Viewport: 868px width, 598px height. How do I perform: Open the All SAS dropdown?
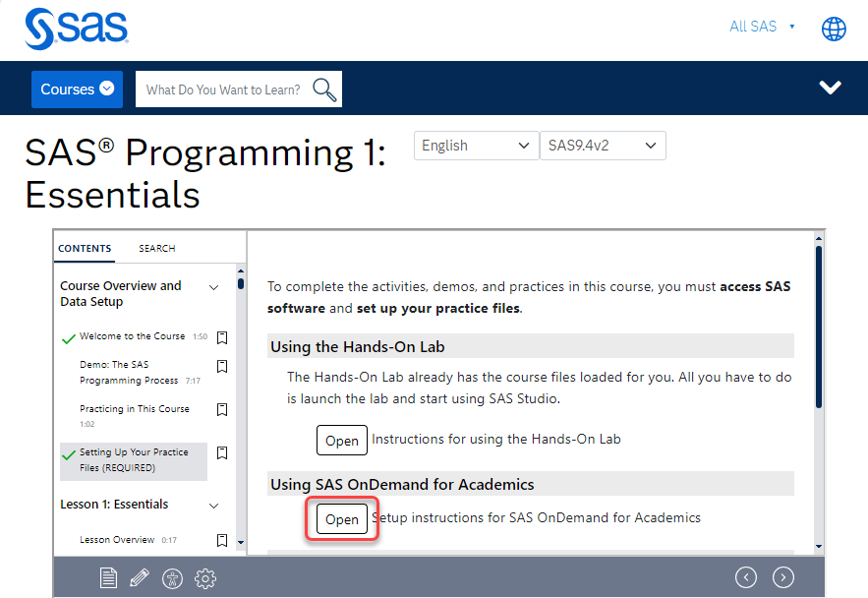click(x=753, y=27)
